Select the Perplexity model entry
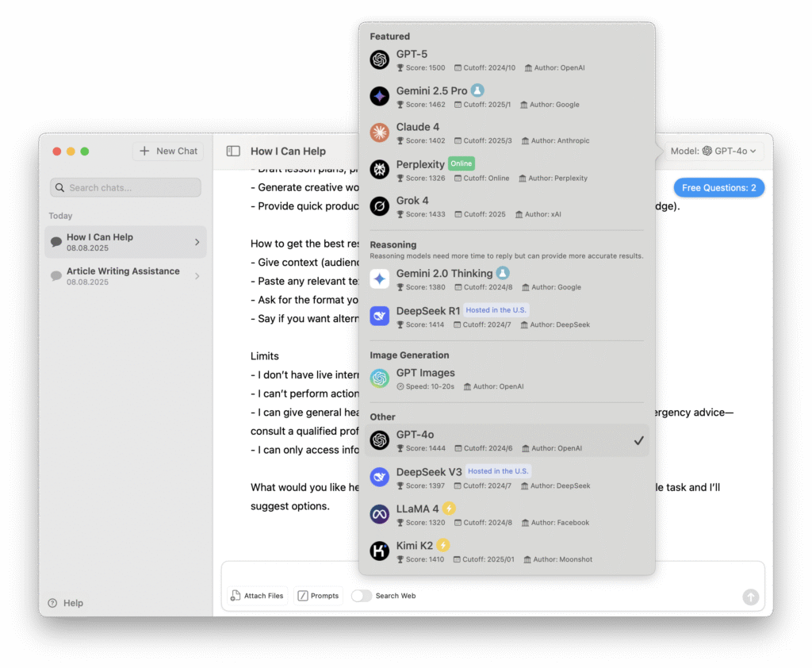812x668 pixels. pos(507,170)
